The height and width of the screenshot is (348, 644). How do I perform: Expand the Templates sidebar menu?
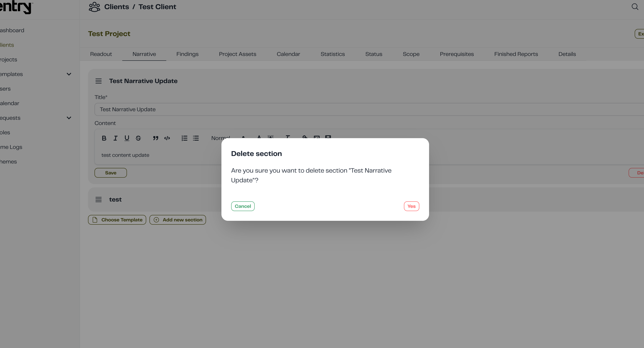(69, 74)
